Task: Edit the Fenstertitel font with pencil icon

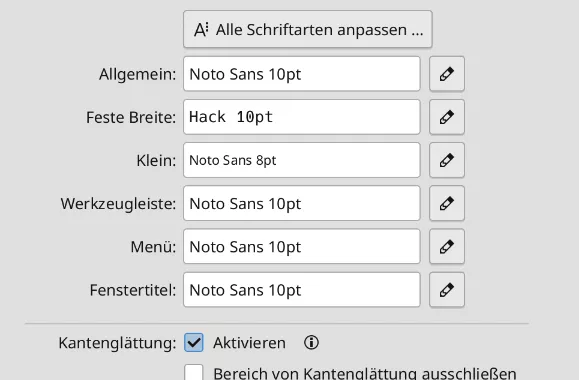Action: [x=447, y=290]
